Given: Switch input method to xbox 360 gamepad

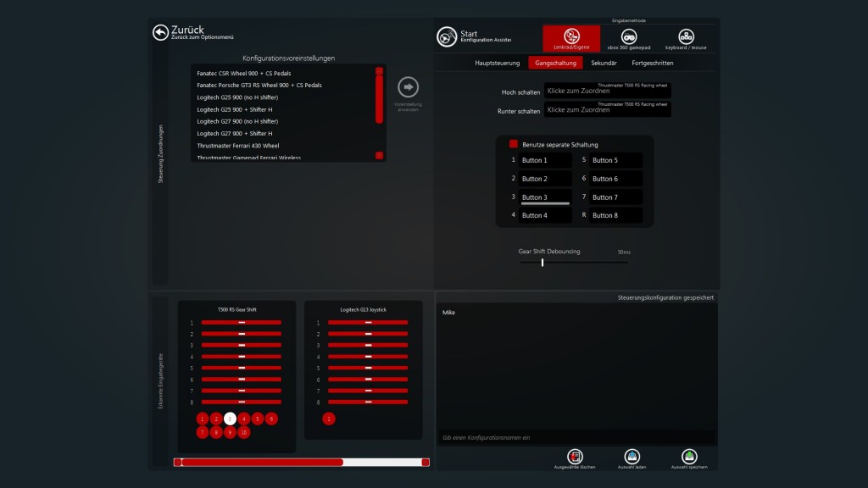Looking at the screenshot, I should click(x=628, y=36).
